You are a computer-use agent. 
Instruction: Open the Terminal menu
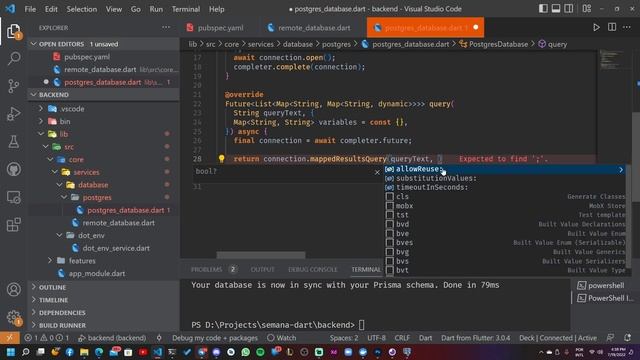(x=186, y=9)
